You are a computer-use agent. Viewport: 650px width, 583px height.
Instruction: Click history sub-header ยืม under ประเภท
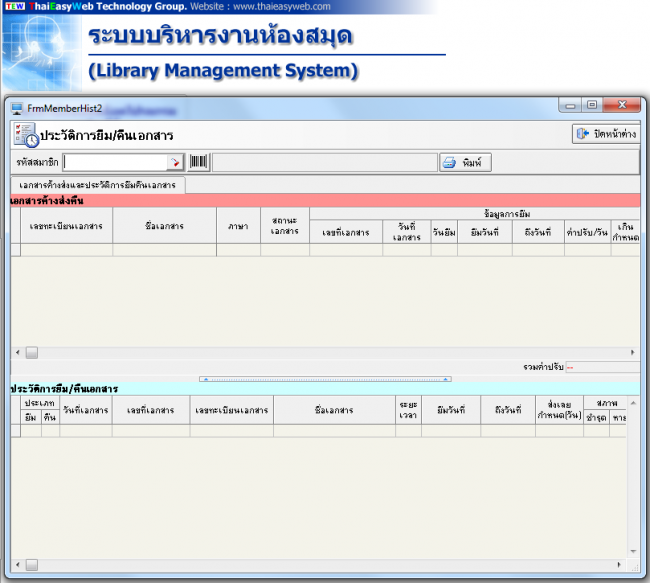(31, 417)
